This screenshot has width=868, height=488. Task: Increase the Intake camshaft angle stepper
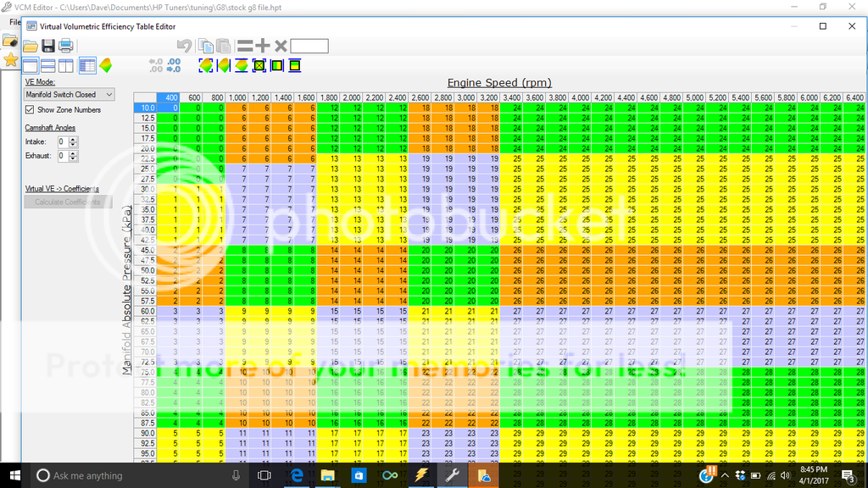click(73, 140)
